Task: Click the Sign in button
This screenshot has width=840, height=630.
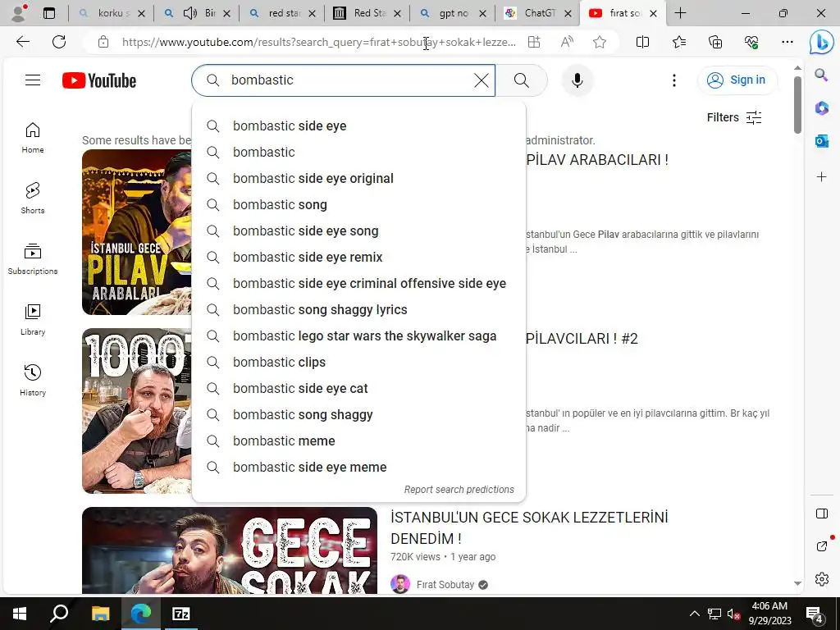Action: pyautogui.click(x=737, y=80)
